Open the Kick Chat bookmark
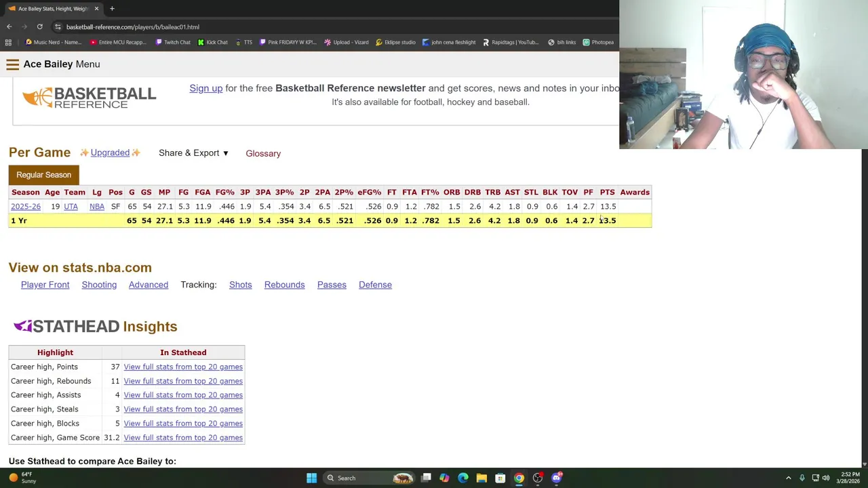Viewport: 868px width, 488px height. point(213,42)
